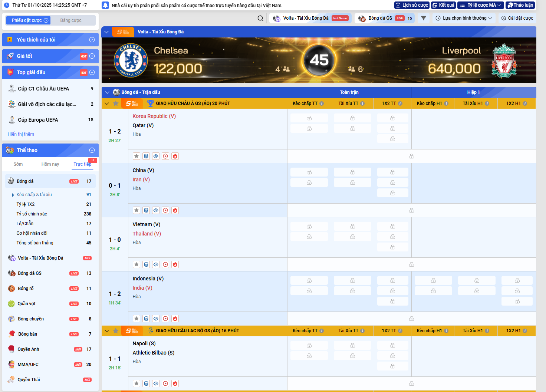Star the Giao Hữu Châu Á league

pyautogui.click(x=116, y=103)
